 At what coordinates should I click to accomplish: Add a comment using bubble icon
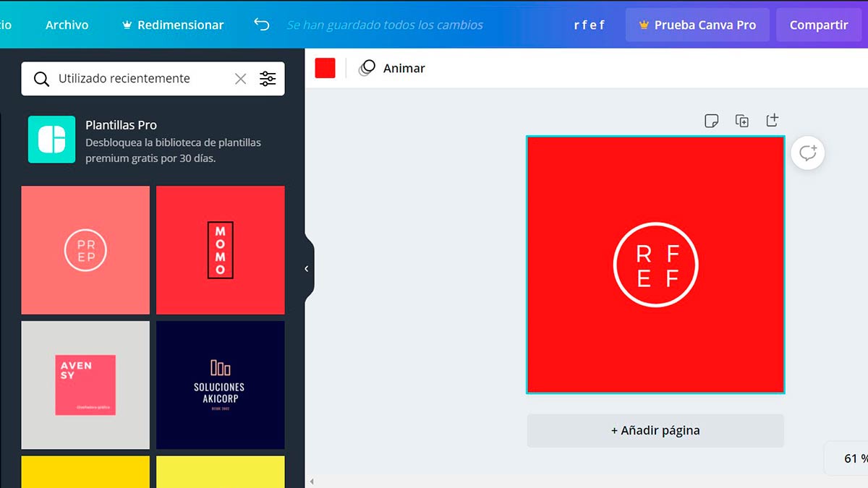807,153
